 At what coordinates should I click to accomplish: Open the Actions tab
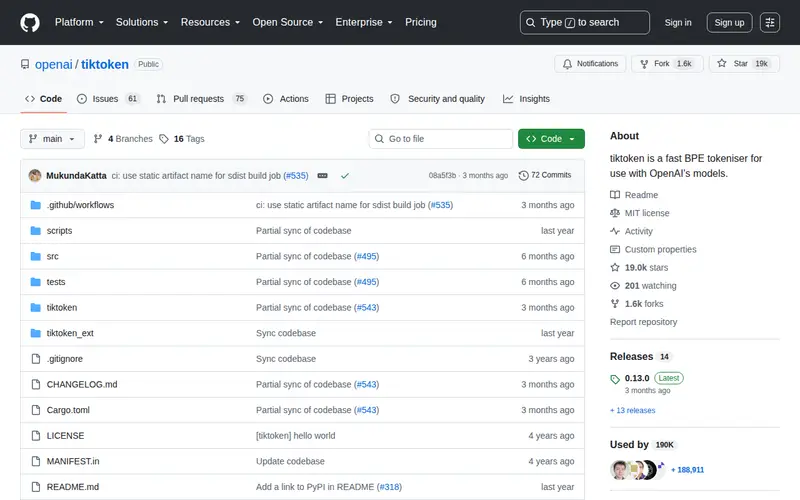286,99
